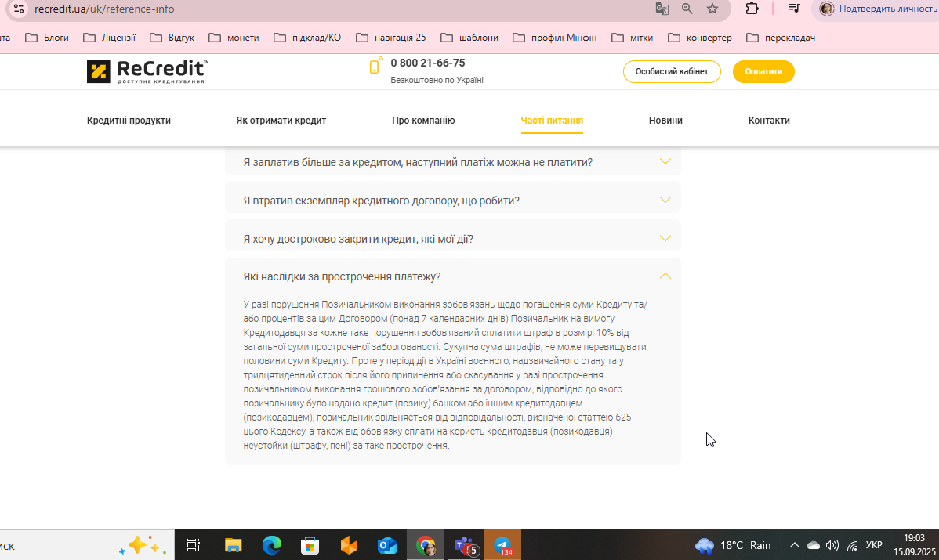Open Task View on the taskbar

pyautogui.click(x=194, y=545)
